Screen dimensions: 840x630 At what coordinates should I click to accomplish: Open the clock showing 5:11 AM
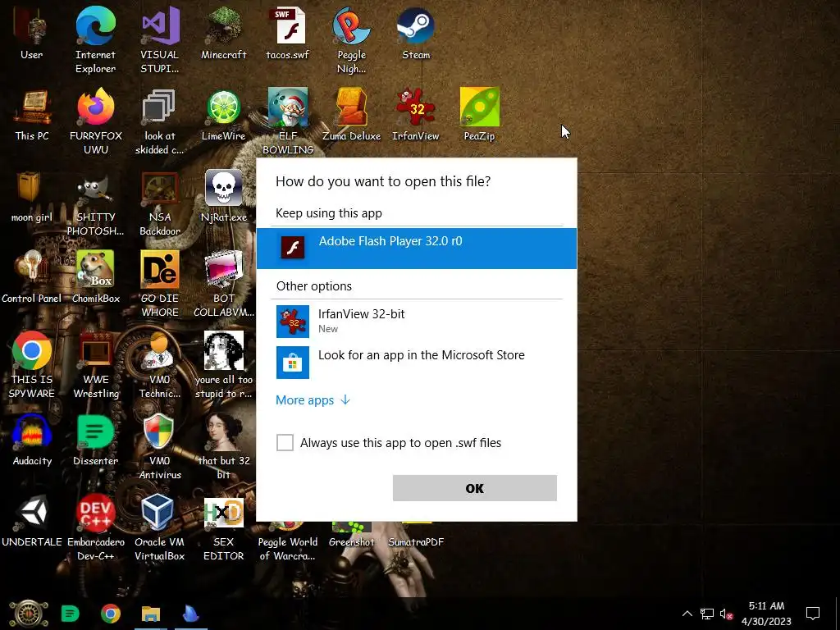(766, 614)
